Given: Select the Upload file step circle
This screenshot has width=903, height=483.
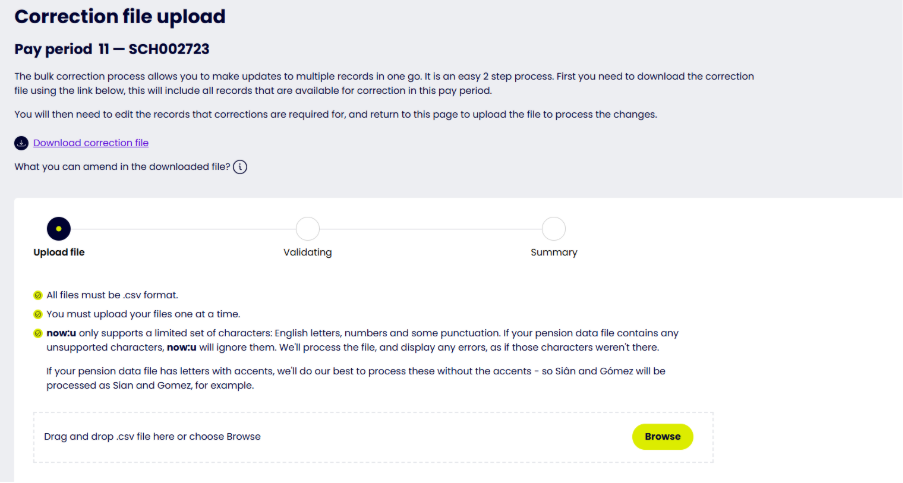Looking at the screenshot, I should [59, 229].
